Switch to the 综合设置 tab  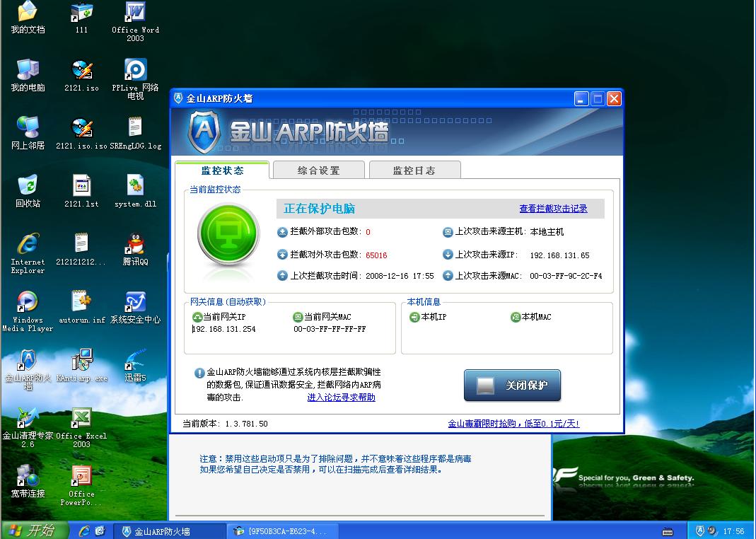[319, 170]
